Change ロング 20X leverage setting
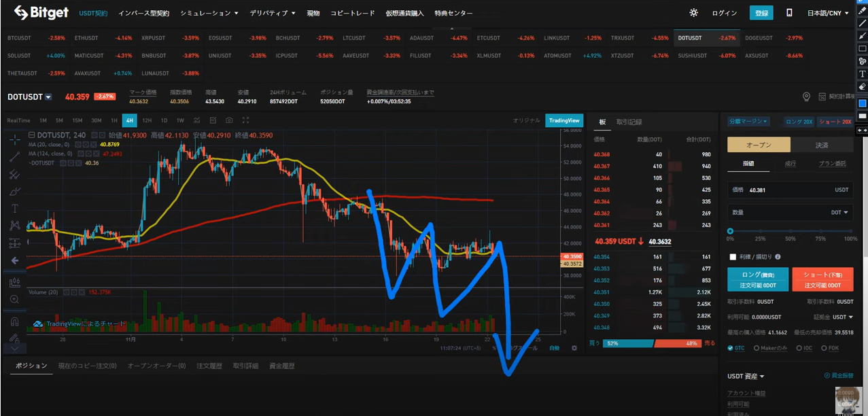Screen dimensions: 868x416 tap(799, 121)
